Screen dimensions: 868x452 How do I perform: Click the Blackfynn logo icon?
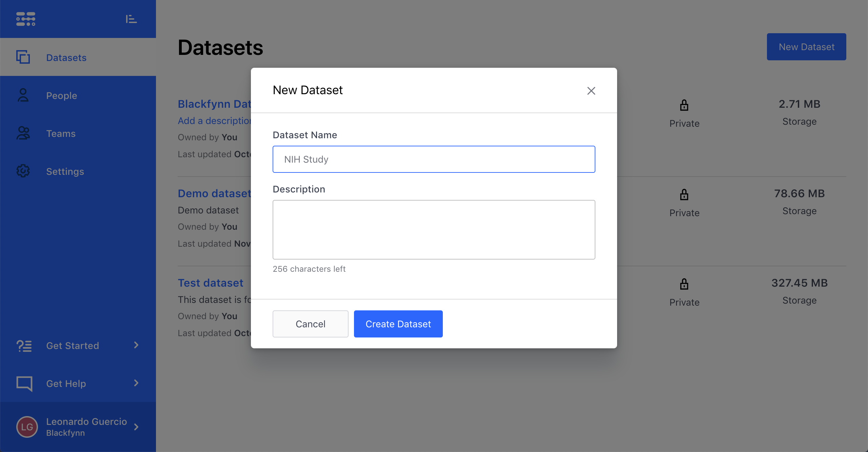[x=26, y=19]
